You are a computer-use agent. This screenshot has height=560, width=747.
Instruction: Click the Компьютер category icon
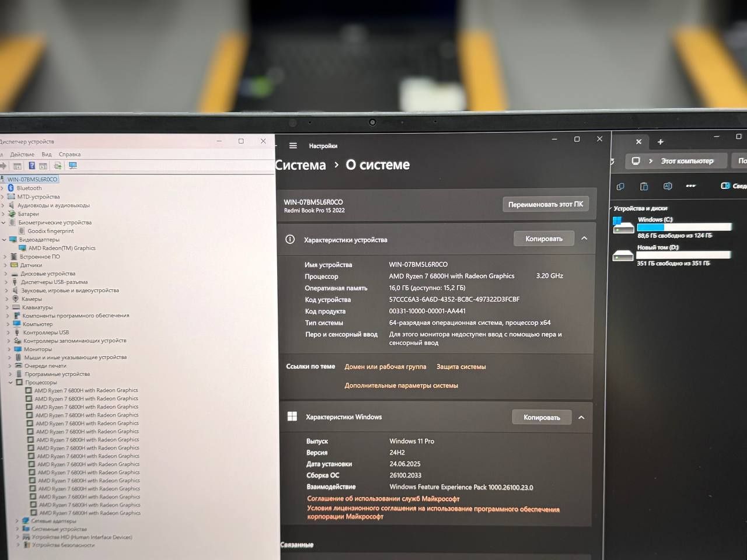(x=18, y=324)
